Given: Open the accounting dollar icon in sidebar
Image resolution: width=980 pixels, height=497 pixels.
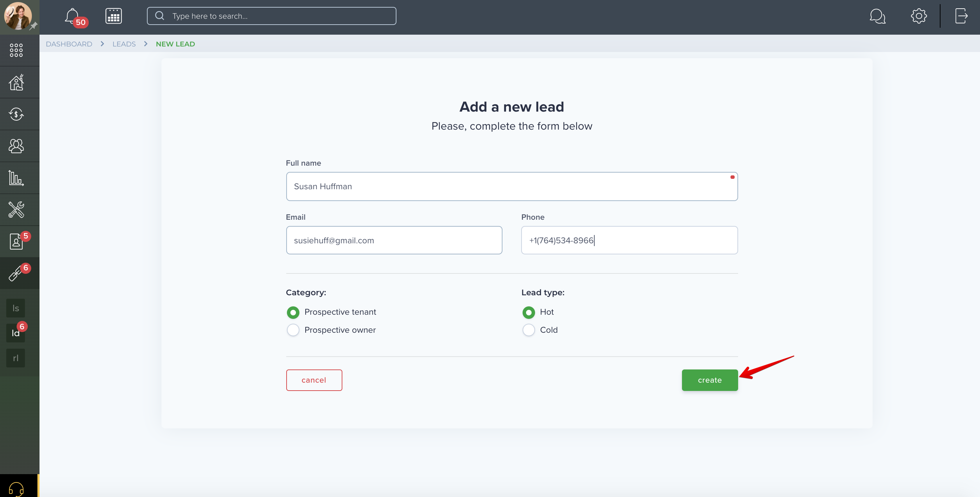Looking at the screenshot, I should (x=16, y=114).
